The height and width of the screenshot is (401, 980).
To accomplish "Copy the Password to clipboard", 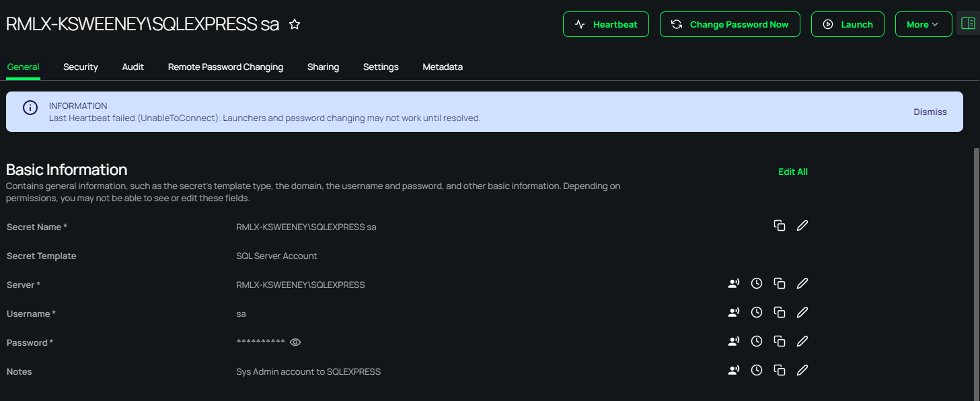I will coord(780,341).
